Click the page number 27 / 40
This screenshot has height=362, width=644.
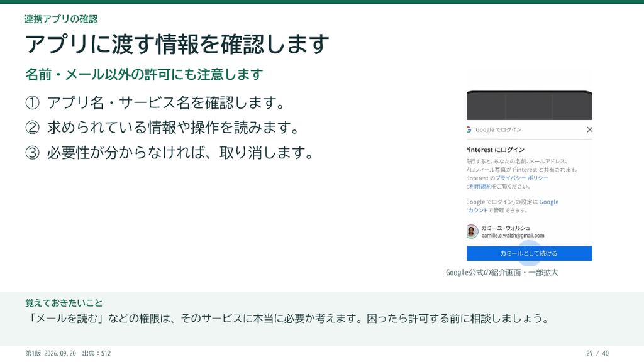point(597,353)
